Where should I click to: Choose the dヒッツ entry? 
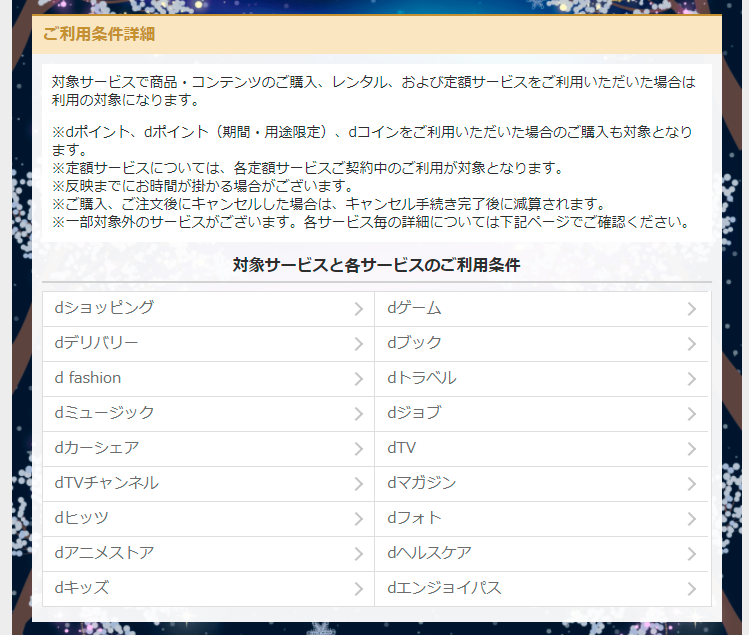click(x=208, y=519)
